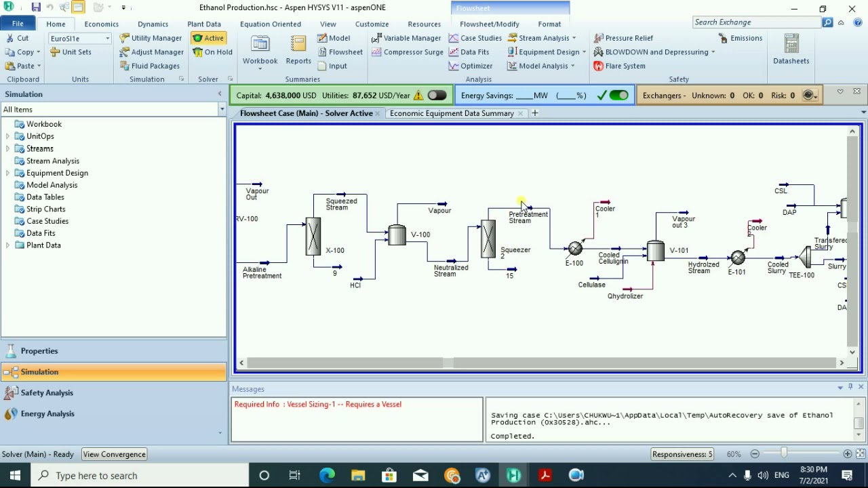Viewport: 868px width, 488px height.
Task: Open Pressure Relief analysis
Action: coord(623,38)
